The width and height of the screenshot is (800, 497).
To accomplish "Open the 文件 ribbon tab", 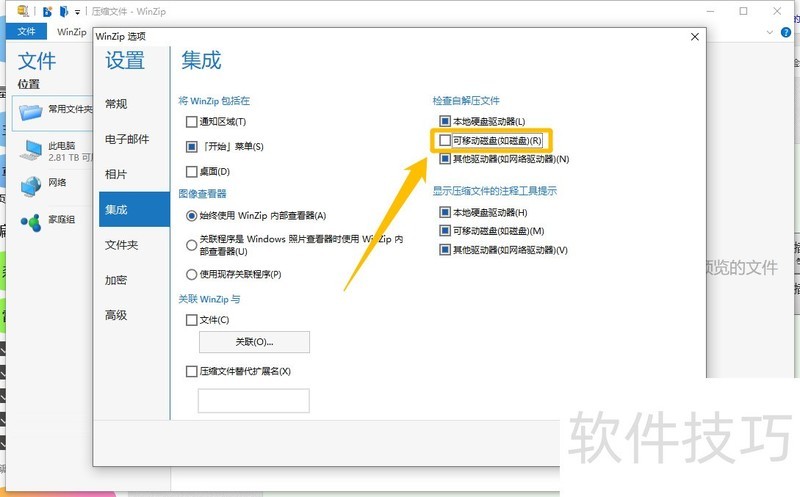I will click(27, 31).
